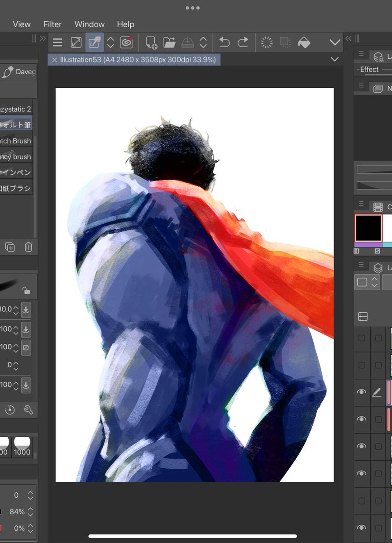Duplicate the selected sub tool
The width and height of the screenshot is (392, 543).
tap(10, 247)
